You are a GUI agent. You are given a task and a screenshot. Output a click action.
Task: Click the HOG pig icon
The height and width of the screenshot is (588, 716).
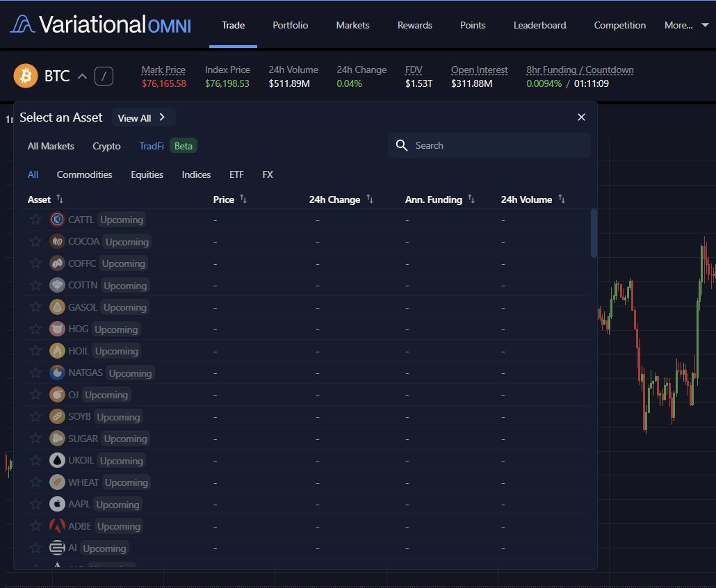pyautogui.click(x=57, y=329)
